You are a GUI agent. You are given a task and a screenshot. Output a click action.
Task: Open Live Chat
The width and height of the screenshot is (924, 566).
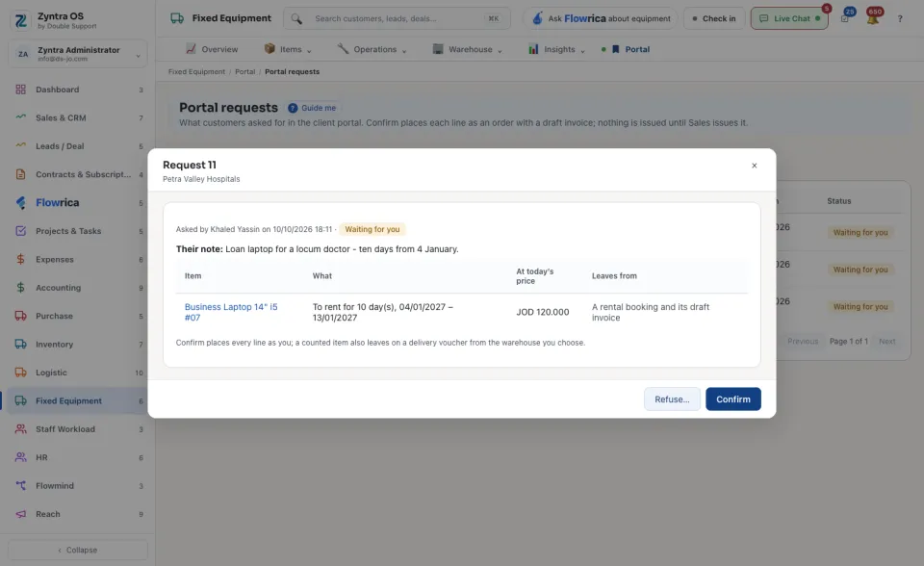(x=789, y=19)
